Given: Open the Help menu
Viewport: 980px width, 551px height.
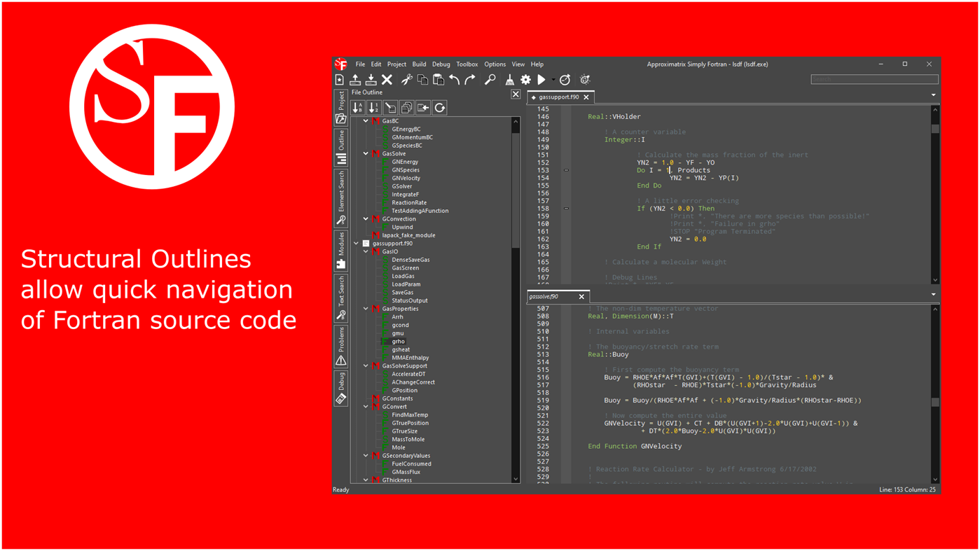Looking at the screenshot, I should [537, 64].
